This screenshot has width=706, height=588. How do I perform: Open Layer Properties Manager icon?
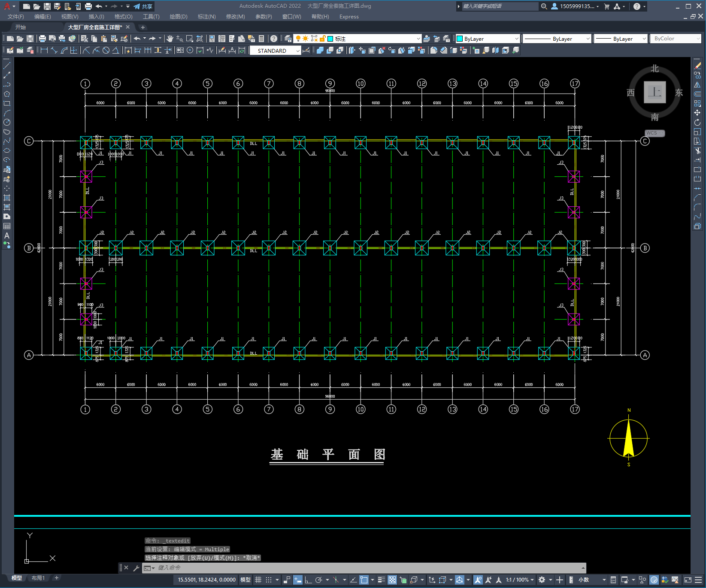[x=288, y=39]
